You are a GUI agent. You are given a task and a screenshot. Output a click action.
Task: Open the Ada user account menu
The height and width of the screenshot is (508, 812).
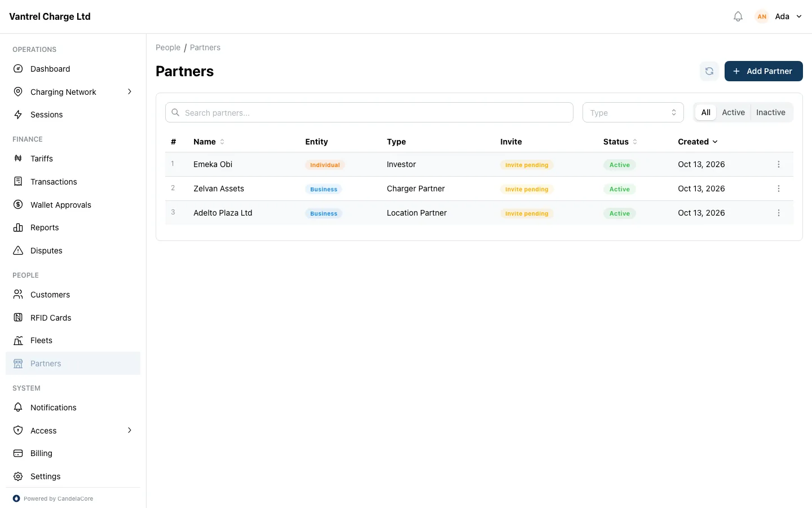click(x=779, y=16)
